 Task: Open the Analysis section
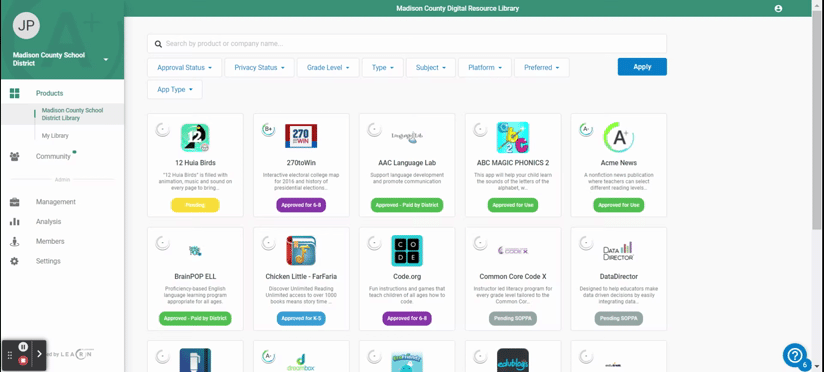[48, 222]
